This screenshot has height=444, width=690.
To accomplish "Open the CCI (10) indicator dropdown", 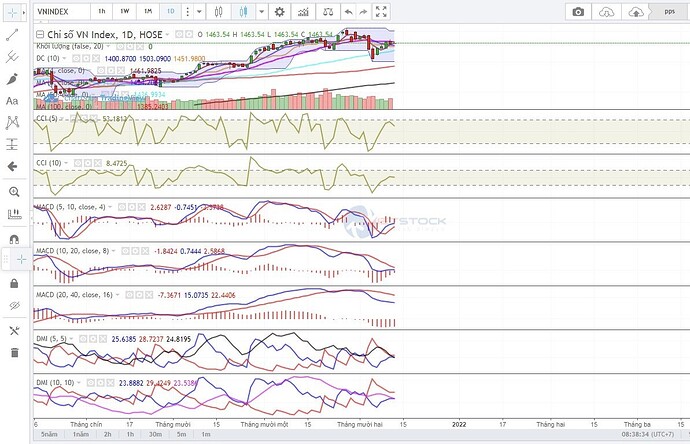I will (66, 163).
